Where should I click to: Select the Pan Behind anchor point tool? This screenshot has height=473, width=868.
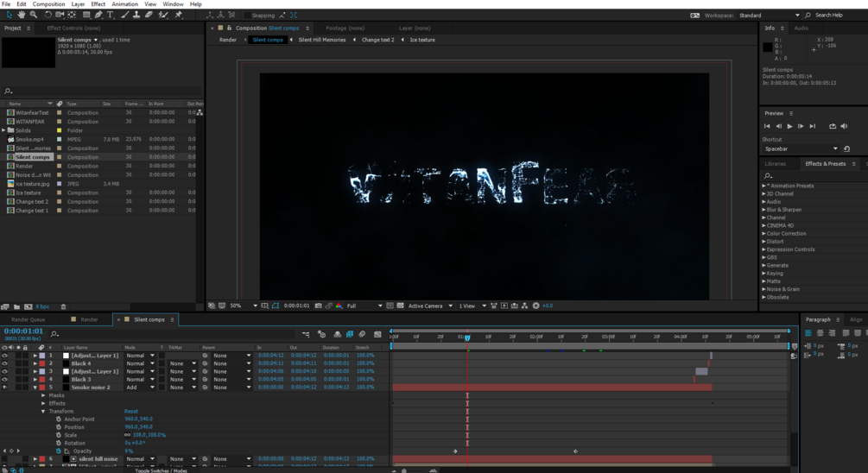click(72, 15)
